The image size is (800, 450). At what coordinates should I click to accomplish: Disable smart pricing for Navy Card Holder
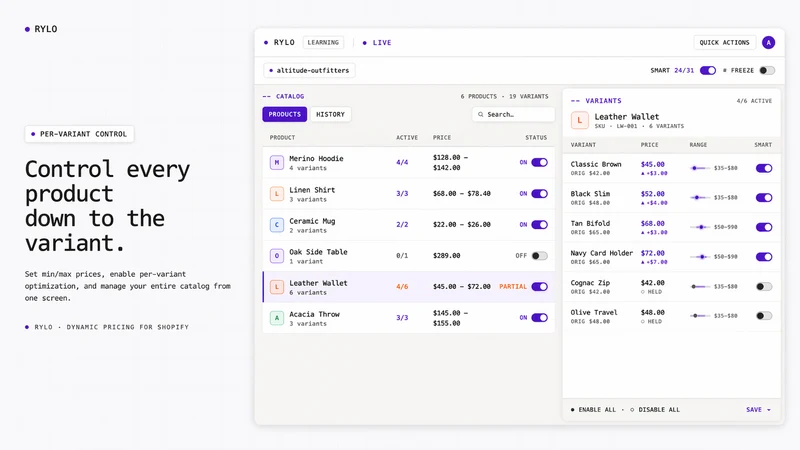tap(764, 257)
